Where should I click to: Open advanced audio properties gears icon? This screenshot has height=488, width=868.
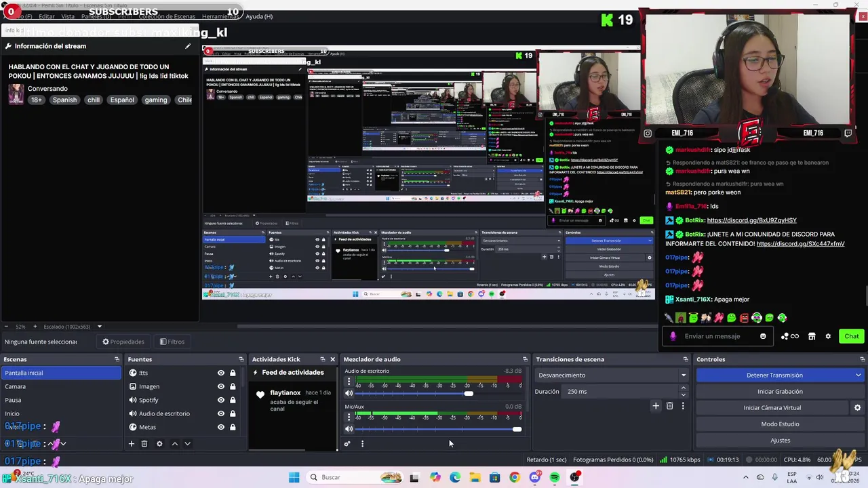[347, 444]
